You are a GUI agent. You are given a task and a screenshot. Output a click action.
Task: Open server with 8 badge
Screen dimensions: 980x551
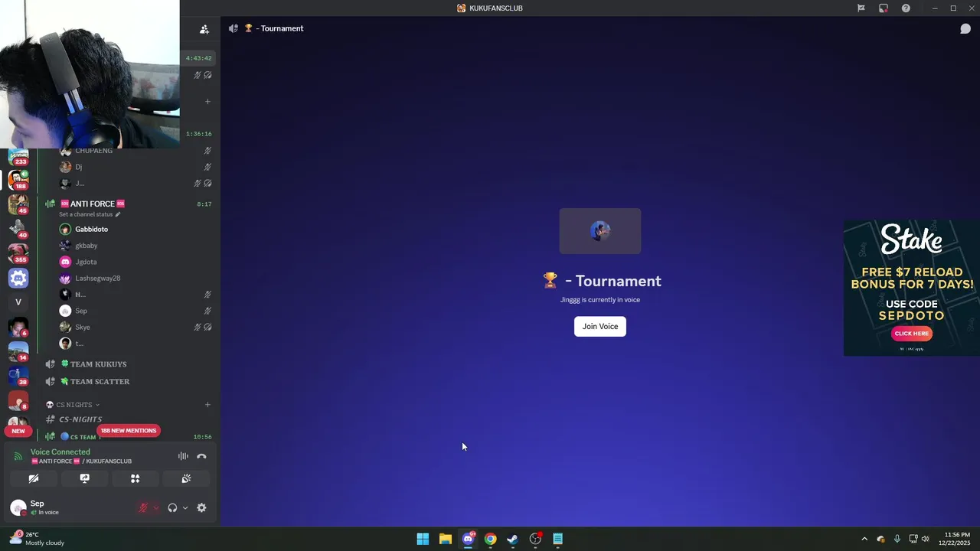click(18, 400)
